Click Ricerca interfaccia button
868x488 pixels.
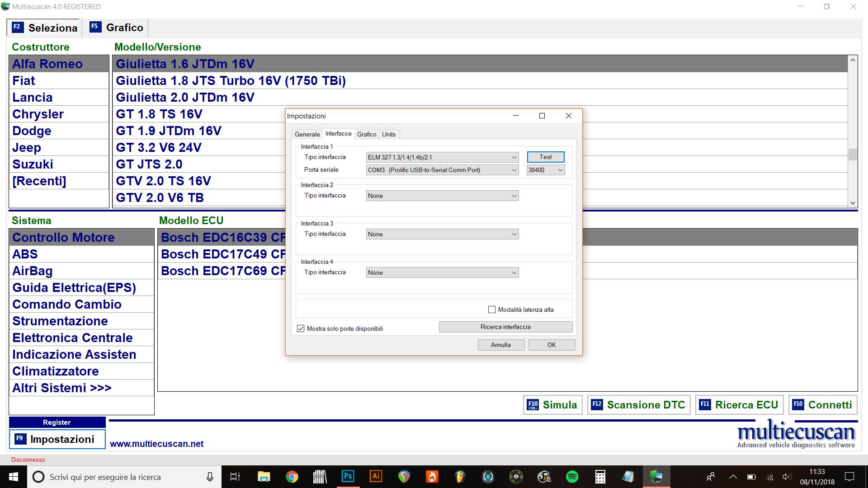click(505, 327)
